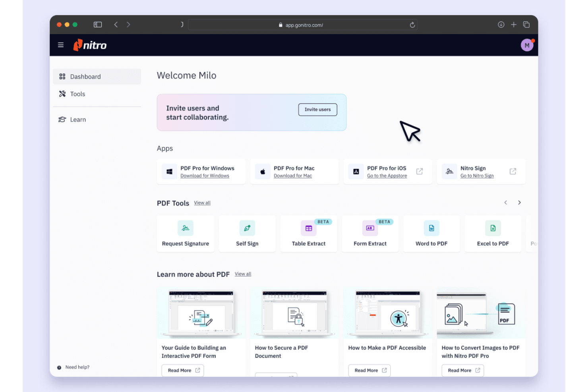Screen dimensions: 588x392
Task: Open PDF Accessible article thumbnail
Action: [388, 313]
